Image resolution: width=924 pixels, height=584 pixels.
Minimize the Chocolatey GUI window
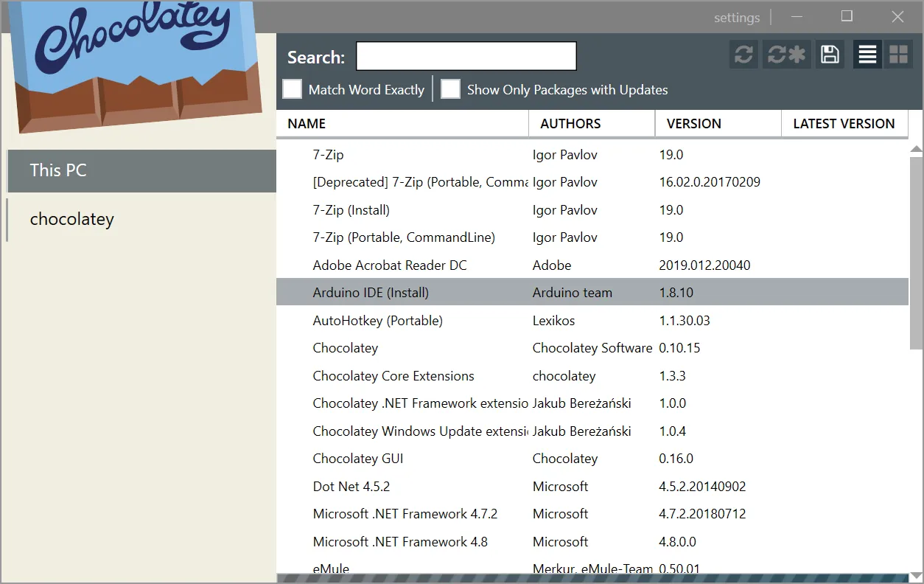(797, 17)
